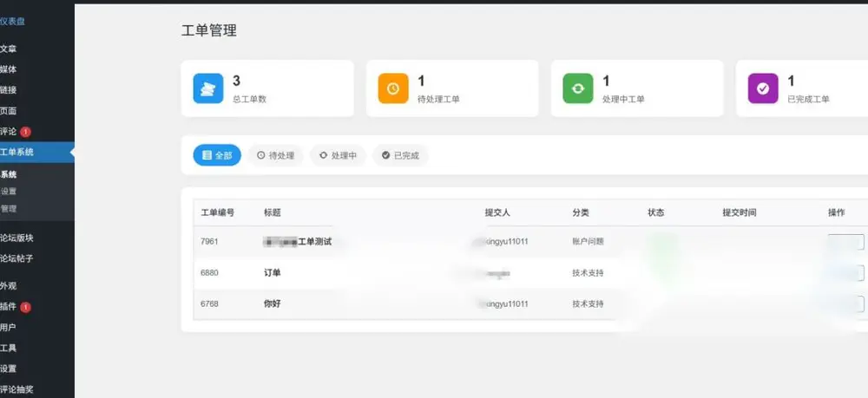Switch to the 待处理 filter tab

click(x=276, y=155)
